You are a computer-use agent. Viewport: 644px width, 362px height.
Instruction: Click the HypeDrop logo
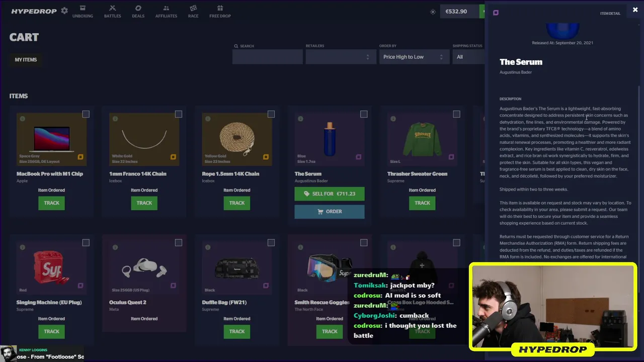pyautogui.click(x=34, y=11)
